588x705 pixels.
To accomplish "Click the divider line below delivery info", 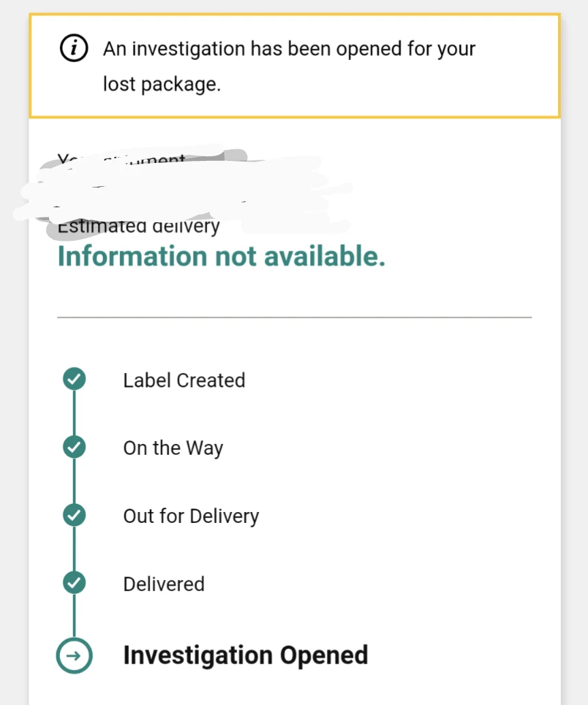I will (294, 316).
